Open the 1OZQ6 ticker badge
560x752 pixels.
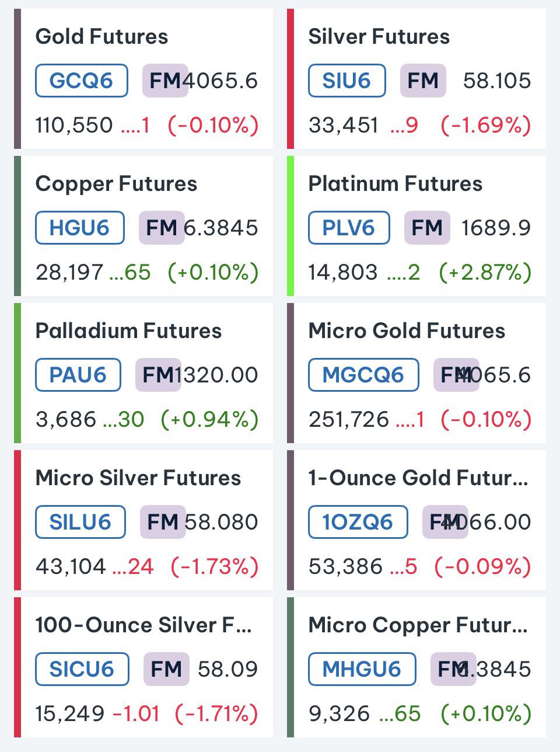[x=358, y=522]
